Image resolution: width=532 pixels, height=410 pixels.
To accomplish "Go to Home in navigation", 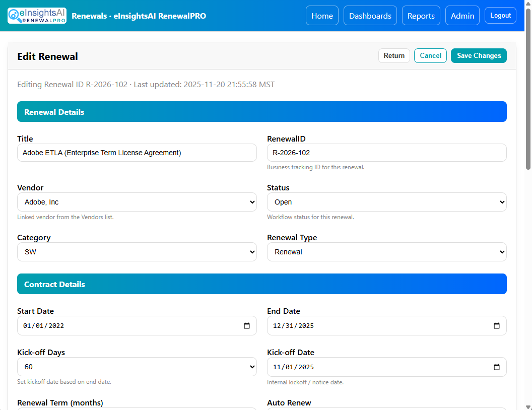I will (x=322, y=16).
